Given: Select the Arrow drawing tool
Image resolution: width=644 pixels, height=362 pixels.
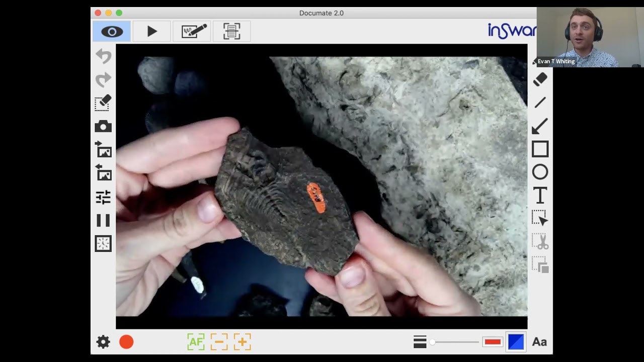Looking at the screenshot, I should [x=540, y=126].
